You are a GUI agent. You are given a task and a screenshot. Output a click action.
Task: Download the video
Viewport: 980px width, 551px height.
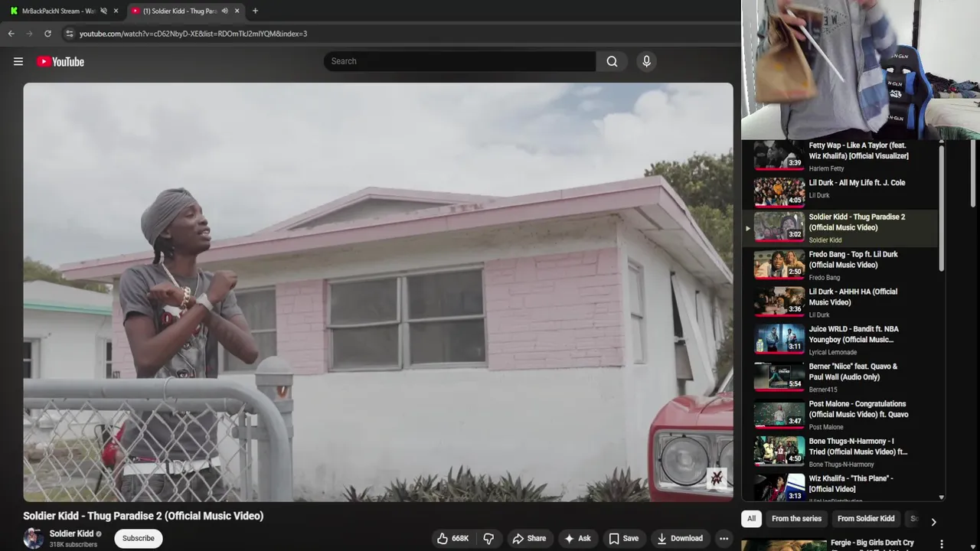pos(680,538)
